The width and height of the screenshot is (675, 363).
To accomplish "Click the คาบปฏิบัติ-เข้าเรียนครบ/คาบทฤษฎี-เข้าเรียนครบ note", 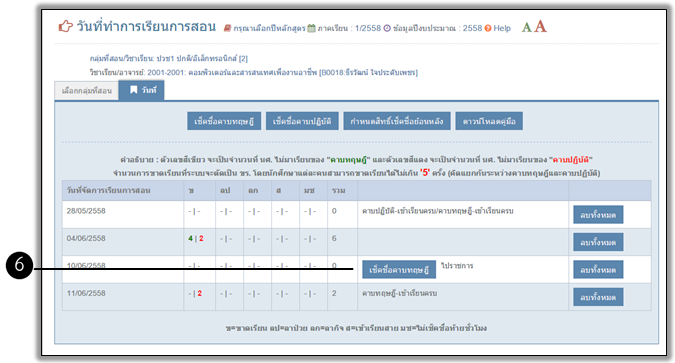I will tap(437, 211).
